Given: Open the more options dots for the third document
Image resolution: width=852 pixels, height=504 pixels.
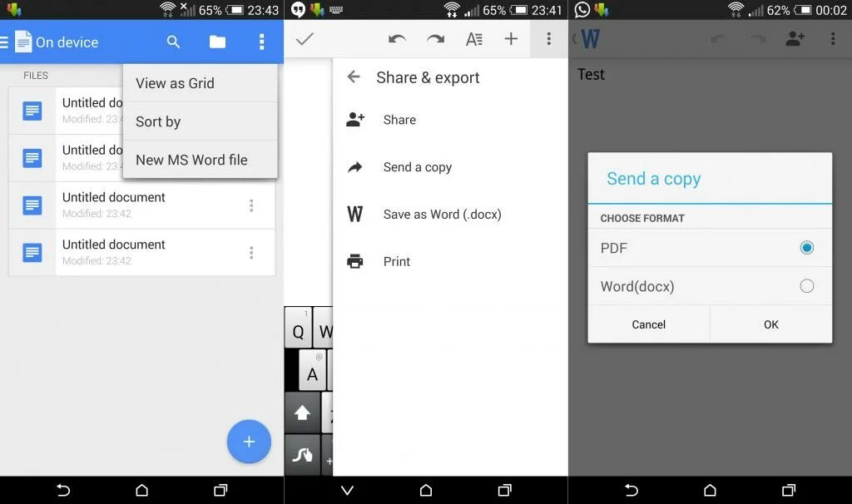Looking at the screenshot, I should (251, 205).
